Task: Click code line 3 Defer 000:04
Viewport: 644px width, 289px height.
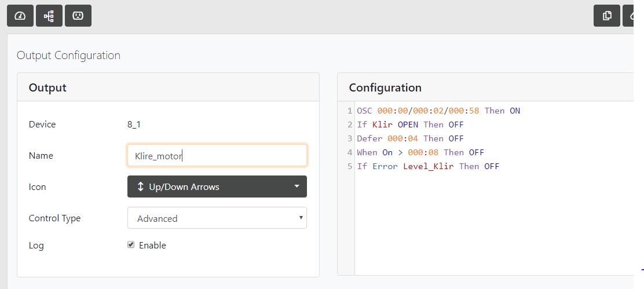Action: 410,138
